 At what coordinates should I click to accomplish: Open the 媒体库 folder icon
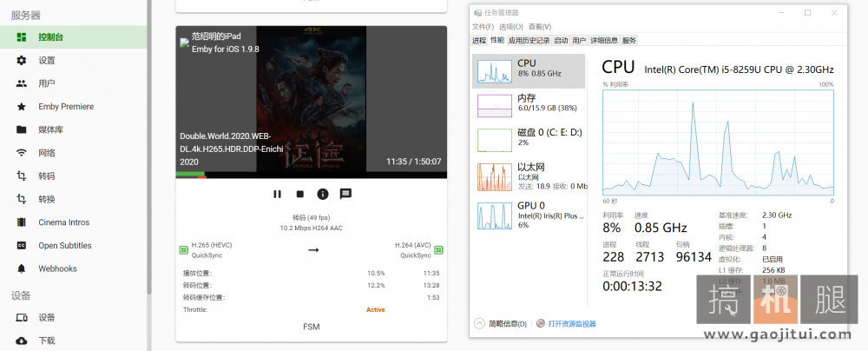tap(22, 129)
